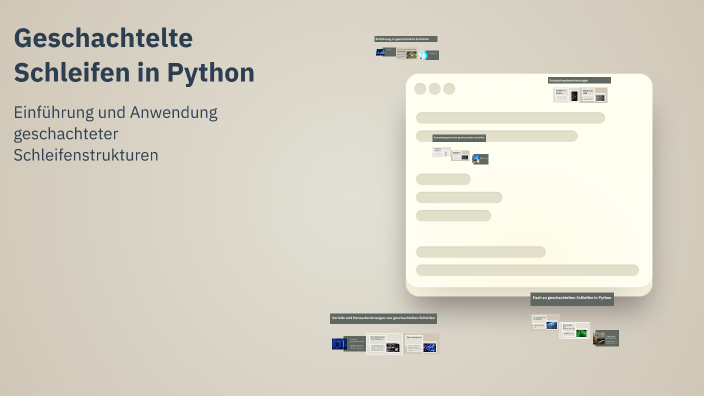The image size is (704, 396).
Task: Select the first slide thumbnail under Einführung topic
Action: point(386,52)
